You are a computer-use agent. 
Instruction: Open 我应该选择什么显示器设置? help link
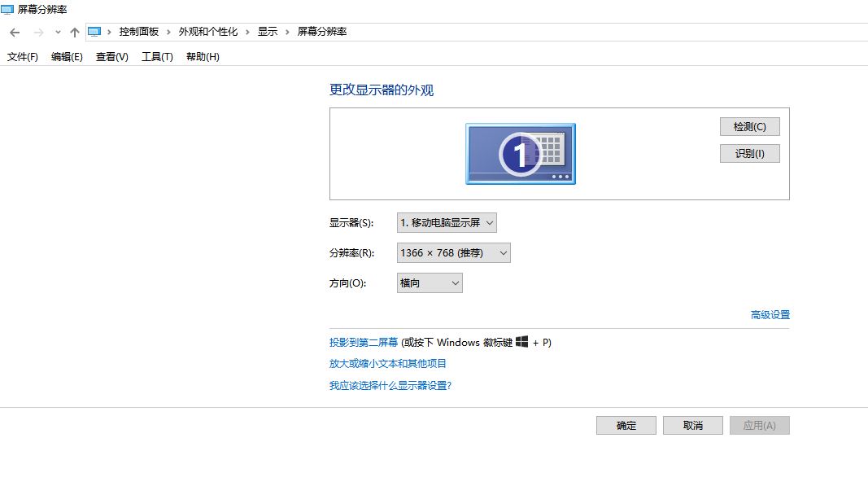click(x=390, y=385)
